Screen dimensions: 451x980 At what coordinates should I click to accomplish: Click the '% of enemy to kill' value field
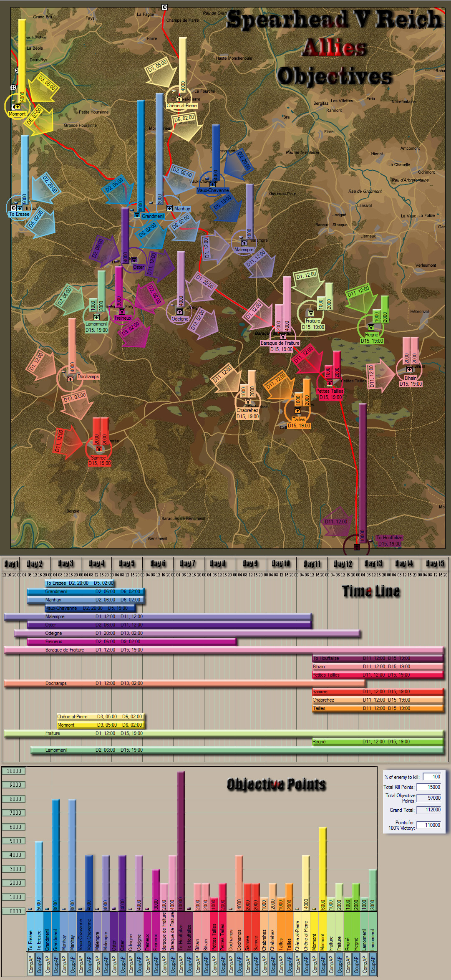pyautogui.click(x=432, y=777)
